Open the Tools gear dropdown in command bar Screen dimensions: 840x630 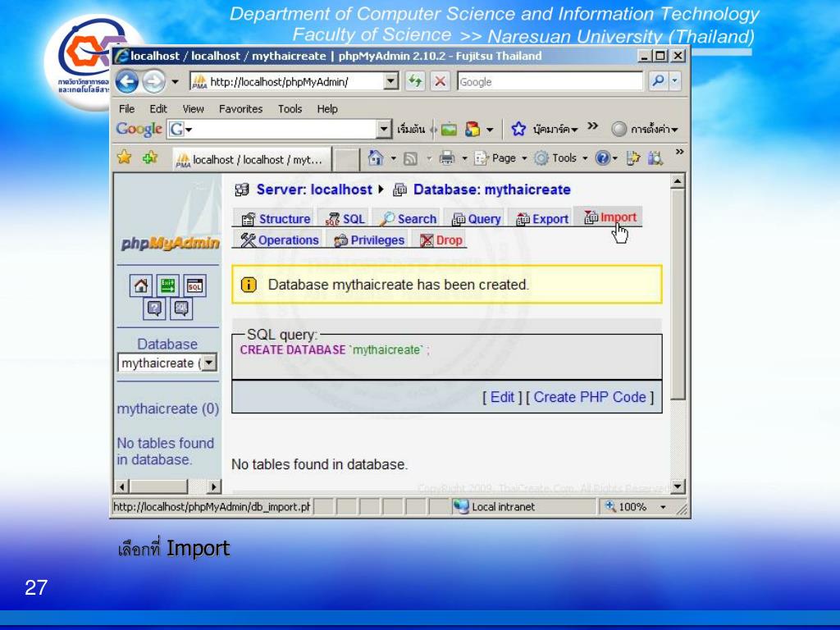pos(561,158)
